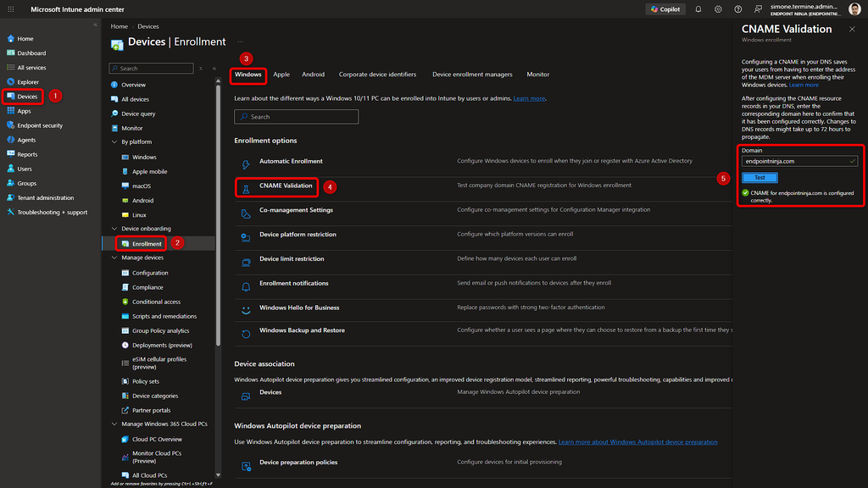The image size is (868, 488).
Task: Open Conditional access under Manage devices
Action: 156,302
